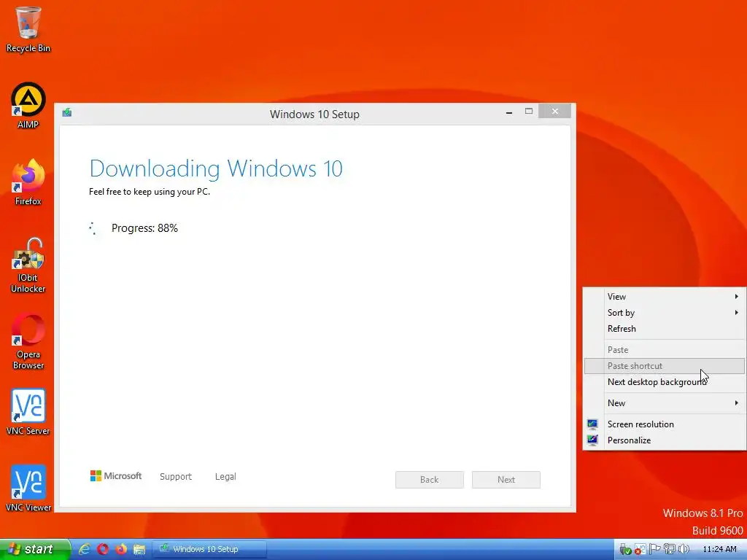Launch Opera from the taskbar quick launch
This screenshot has width=747, height=560.
(102, 549)
